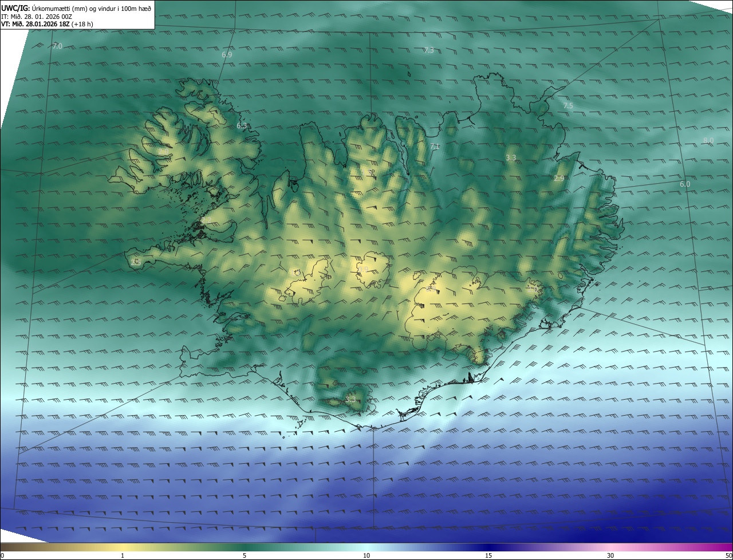Click the pink color scale segment between 30 and 50

point(671,547)
